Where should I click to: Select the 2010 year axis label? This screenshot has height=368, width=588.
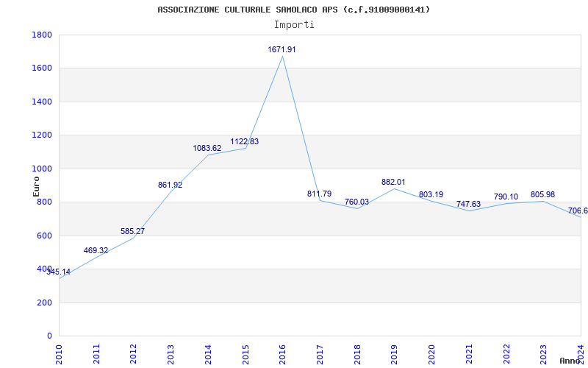(59, 354)
